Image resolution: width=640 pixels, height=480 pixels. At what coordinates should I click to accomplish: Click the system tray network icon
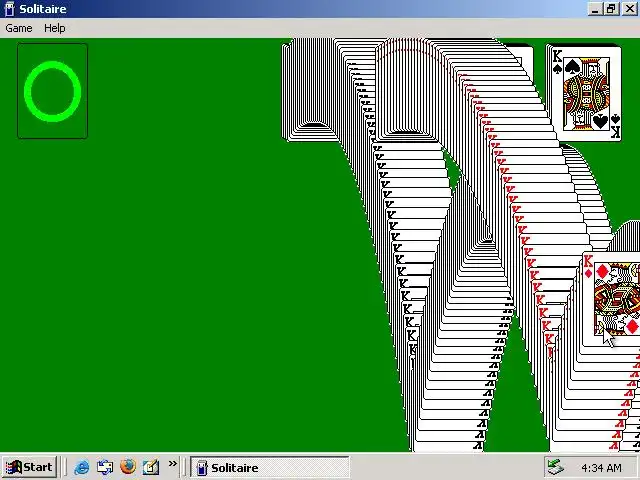(x=556, y=467)
